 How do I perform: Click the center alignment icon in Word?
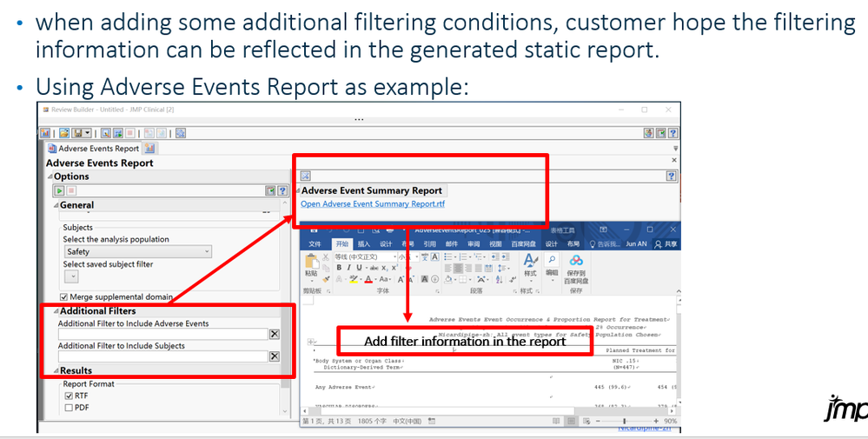point(458,268)
